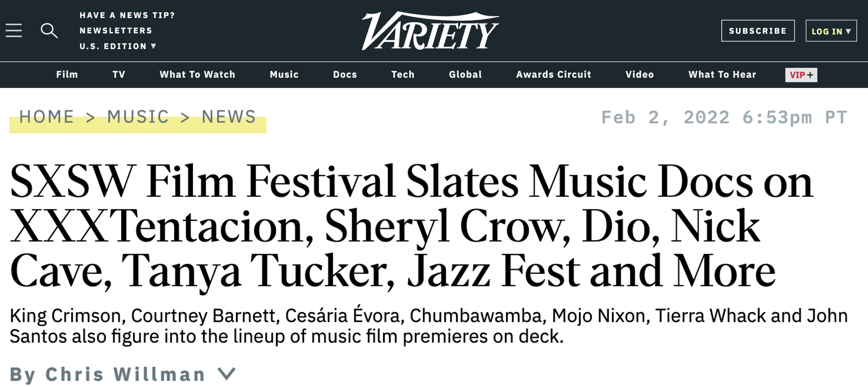
Task: Open the VIP+ badge
Action: pyautogui.click(x=801, y=75)
